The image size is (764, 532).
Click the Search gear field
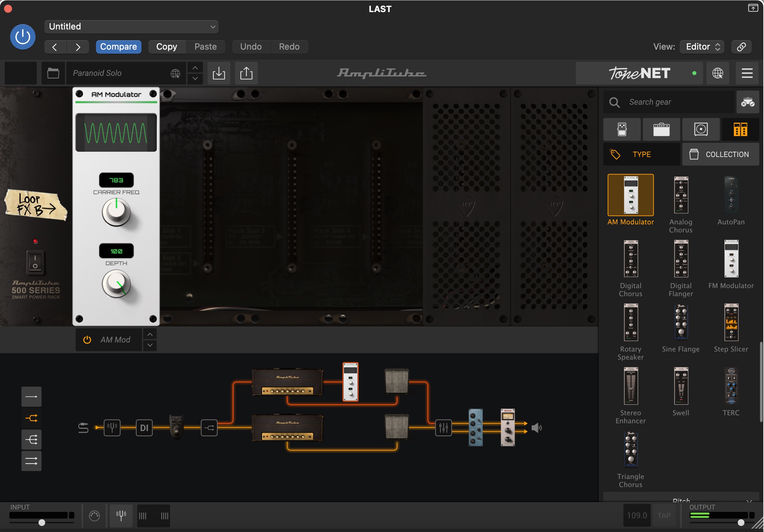[x=669, y=102]
